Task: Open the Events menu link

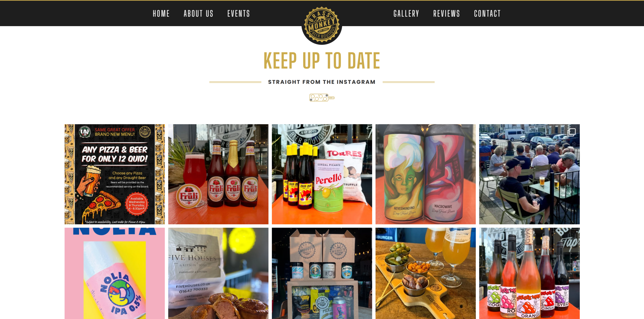Action: pos(239,14)
